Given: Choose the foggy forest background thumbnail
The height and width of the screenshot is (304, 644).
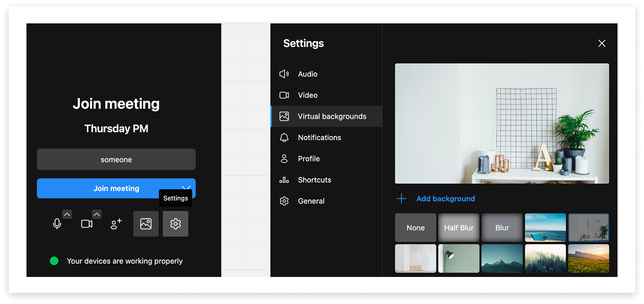Looking at the screenshot, I should [545, 258].
